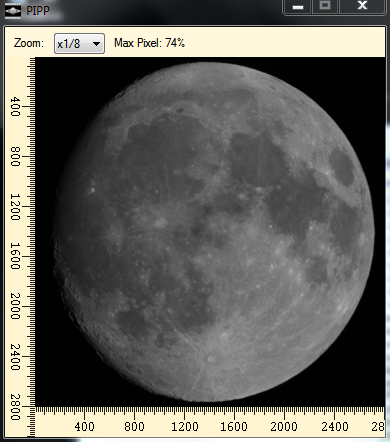390x442 pixels.
Task: Select the Max Pixel: 74% readout
Action: [149, 43]
